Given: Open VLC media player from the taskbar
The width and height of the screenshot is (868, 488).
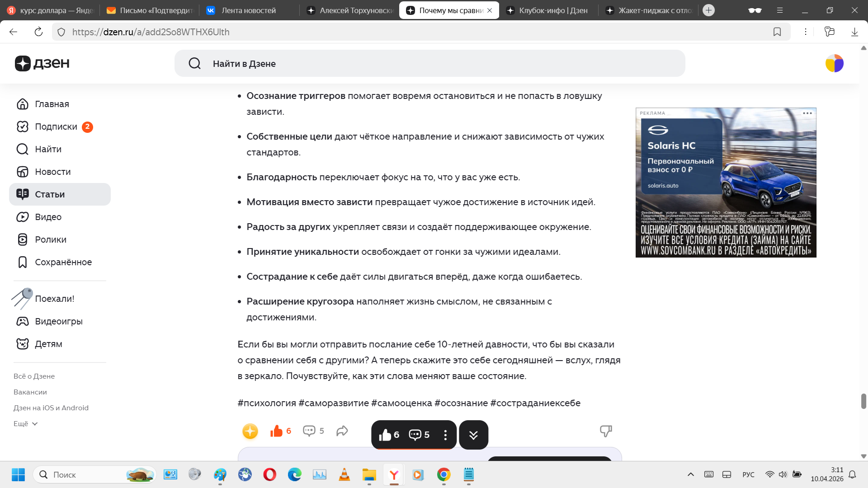Looking at the screenshot, I should [344, 474].
